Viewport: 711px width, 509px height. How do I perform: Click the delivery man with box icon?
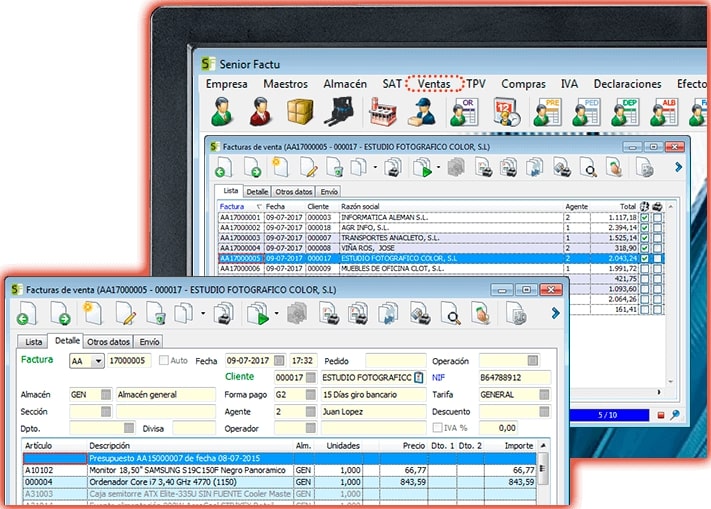click(x=423, y=111)
